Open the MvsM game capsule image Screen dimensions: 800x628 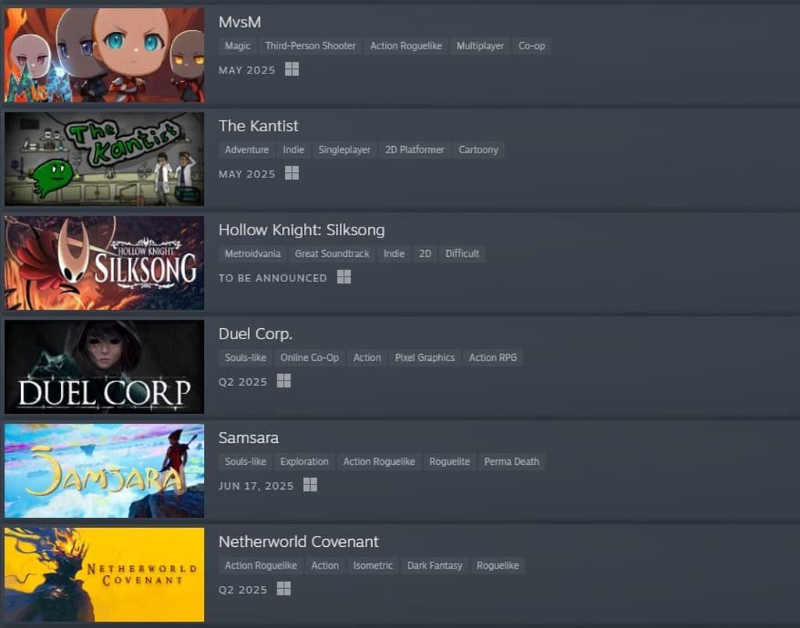click(x=104, y=55)
